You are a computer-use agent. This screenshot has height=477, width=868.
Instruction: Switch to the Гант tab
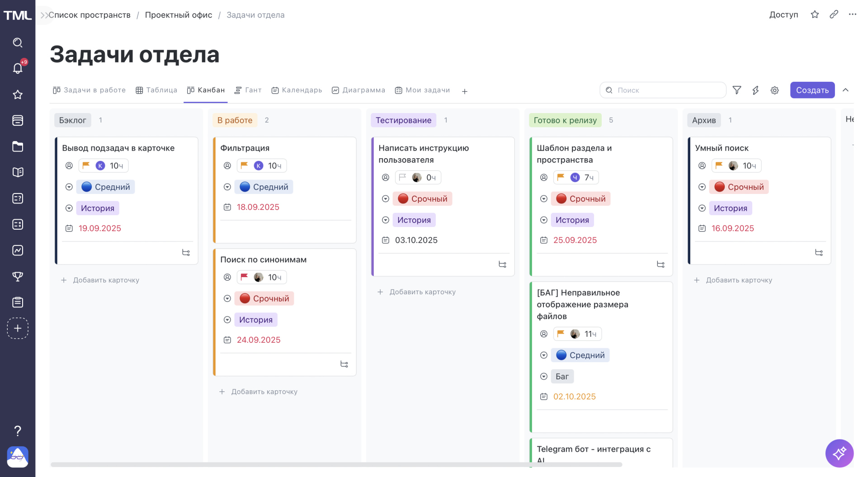pos(248,90)
